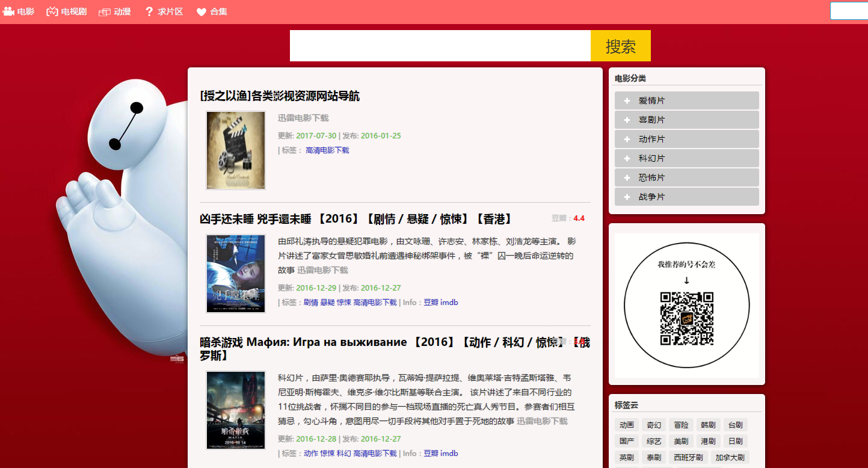Click the yellow 搜索 search button
This screenshot has width=868, height=468.
coord(620,45)
